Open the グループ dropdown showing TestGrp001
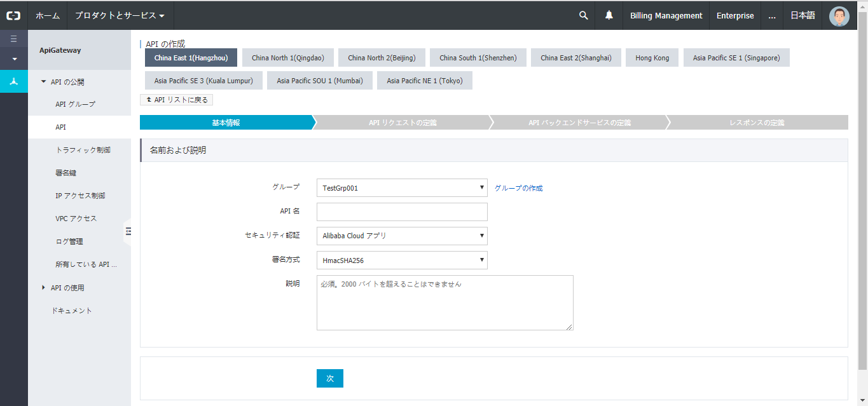The image size is (868, 406). point(402,188)
